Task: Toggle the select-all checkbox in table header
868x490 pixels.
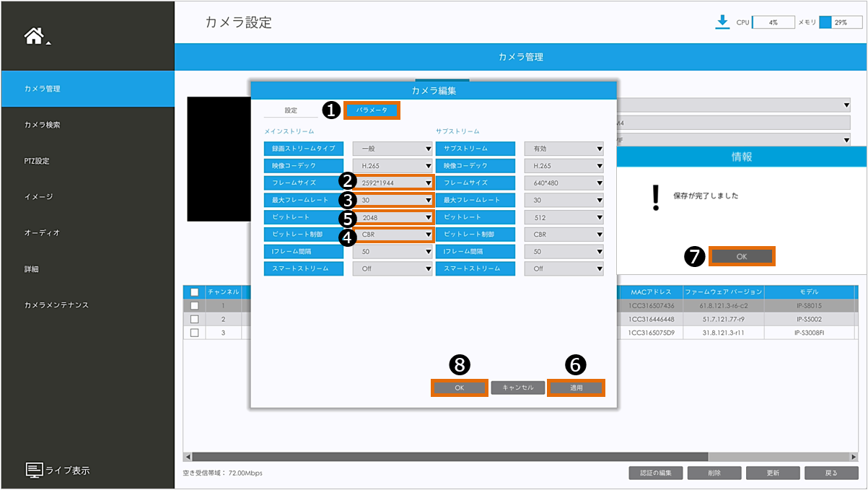Action: click(194, 292)
